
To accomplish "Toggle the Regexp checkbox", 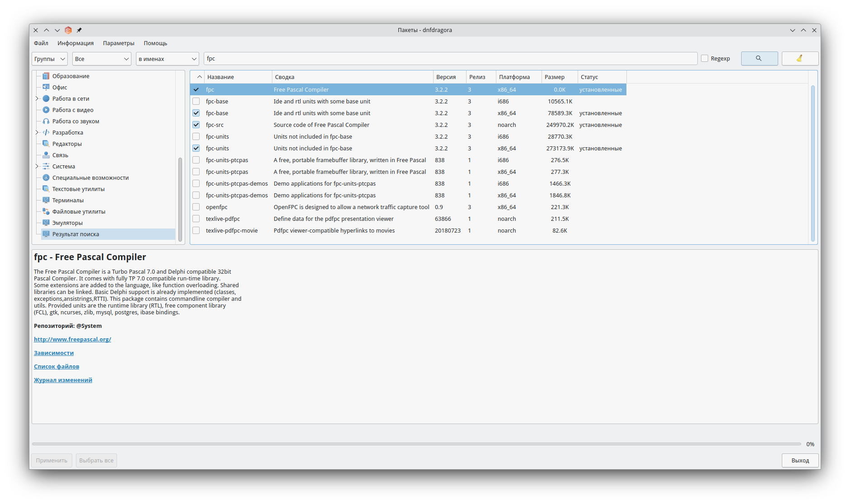I will [705, 59].
